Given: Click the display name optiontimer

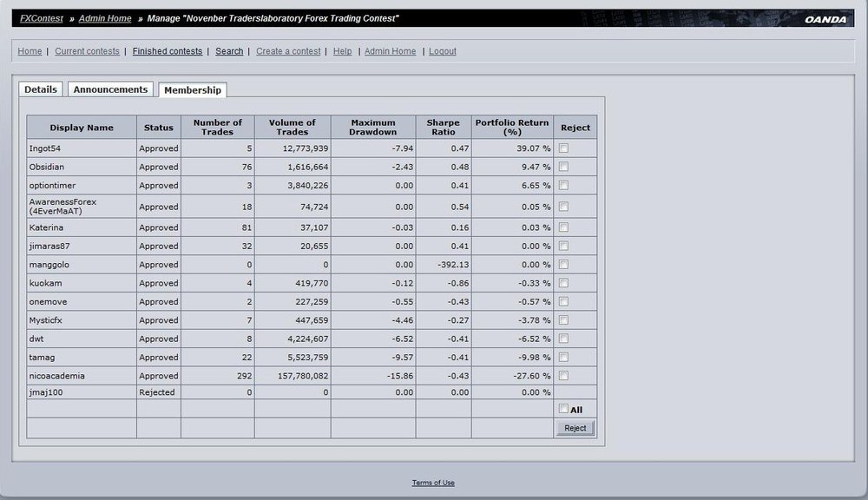Looking at the screenshot, I should pos(53,186).
